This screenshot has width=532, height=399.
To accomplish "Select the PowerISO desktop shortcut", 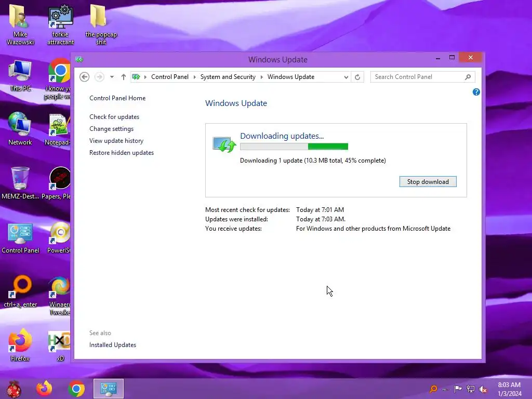I will [59, 237].
